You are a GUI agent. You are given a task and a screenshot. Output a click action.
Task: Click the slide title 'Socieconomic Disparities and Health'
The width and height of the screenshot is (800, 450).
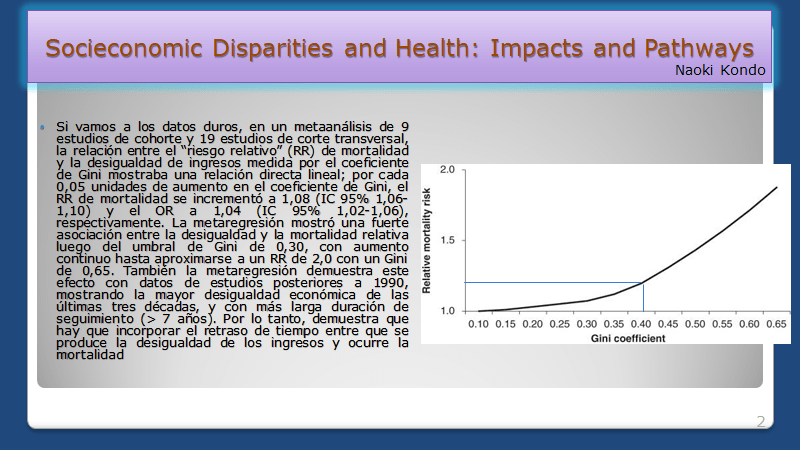399,47
